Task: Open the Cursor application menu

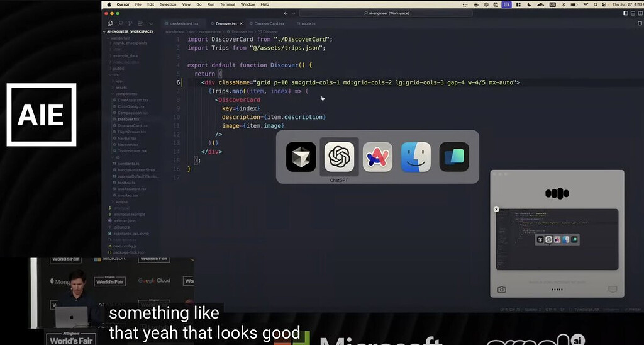Action: 123,4
